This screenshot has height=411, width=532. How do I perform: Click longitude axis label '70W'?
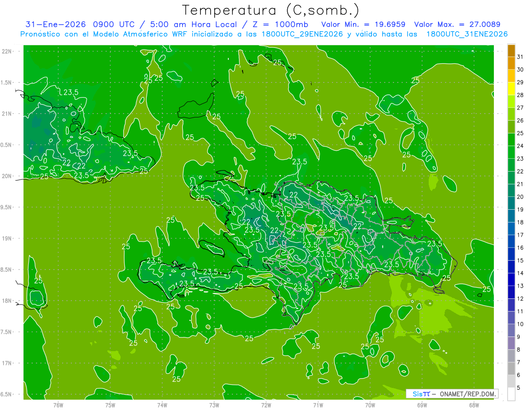(370, 405)
